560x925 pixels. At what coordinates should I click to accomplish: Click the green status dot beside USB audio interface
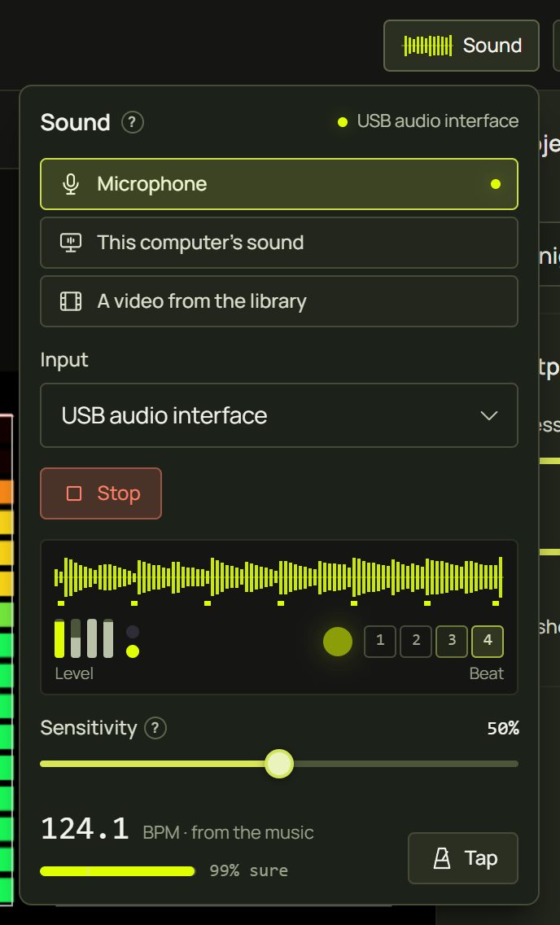coord(342,122)
